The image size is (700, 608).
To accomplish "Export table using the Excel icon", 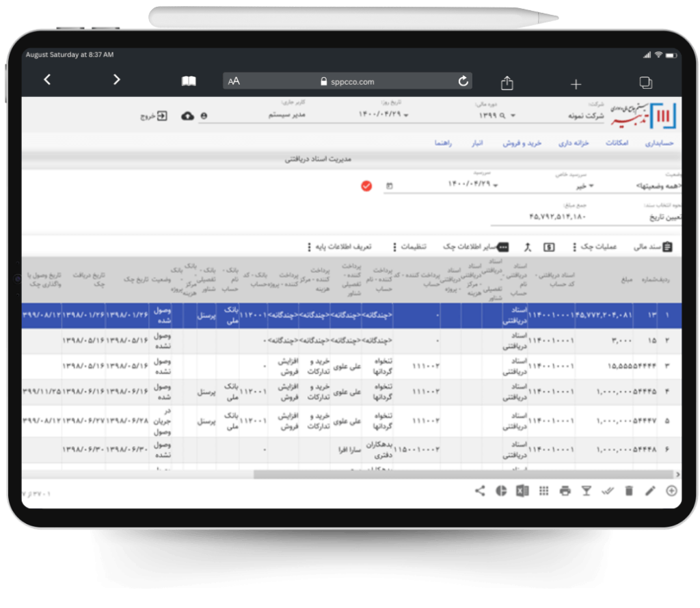I will pos(522,490).
